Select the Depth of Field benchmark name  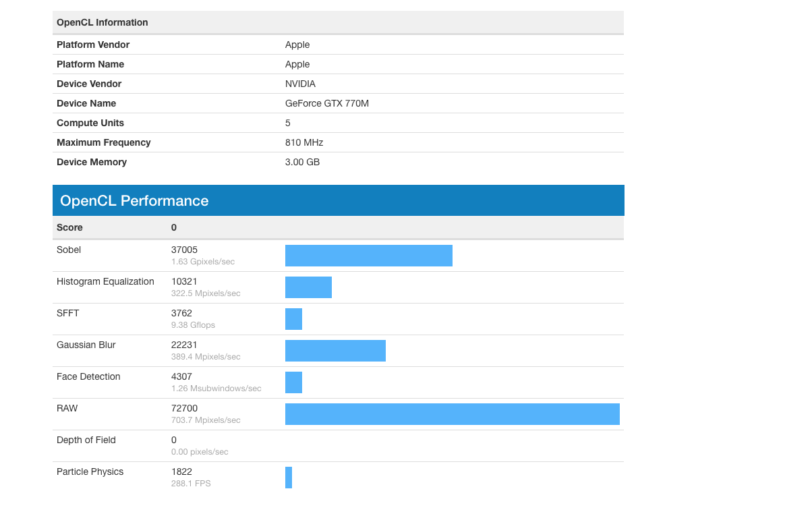click(x=86, y=440)
